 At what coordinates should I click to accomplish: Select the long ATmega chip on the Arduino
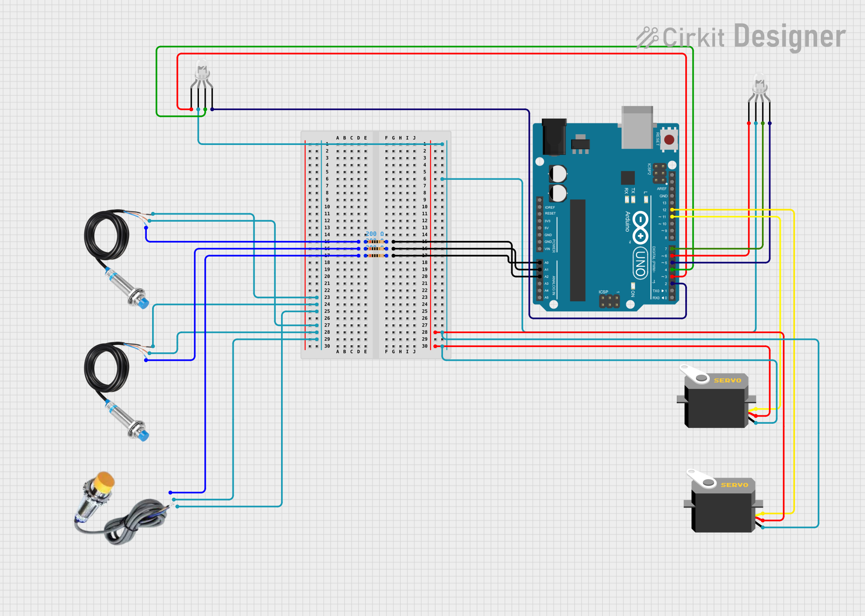tap(577, 250)
